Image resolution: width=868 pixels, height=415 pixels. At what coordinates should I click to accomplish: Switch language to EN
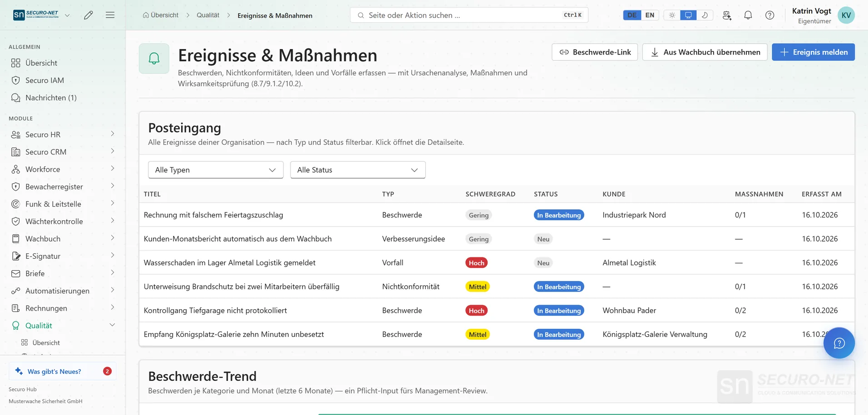(x=650, y=15)
